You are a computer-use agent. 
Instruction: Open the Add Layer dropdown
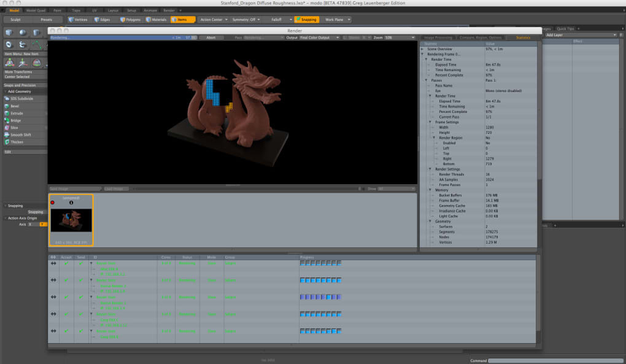pos(581,35)
